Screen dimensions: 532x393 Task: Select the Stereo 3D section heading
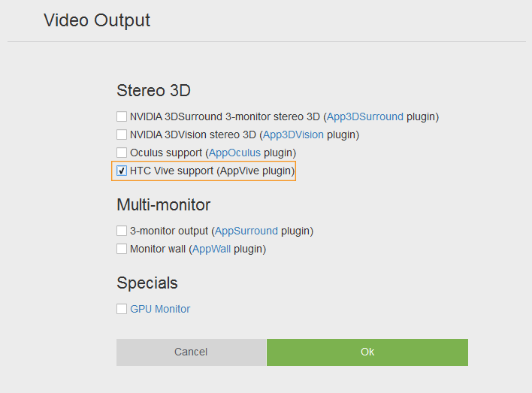pos(153,91)
